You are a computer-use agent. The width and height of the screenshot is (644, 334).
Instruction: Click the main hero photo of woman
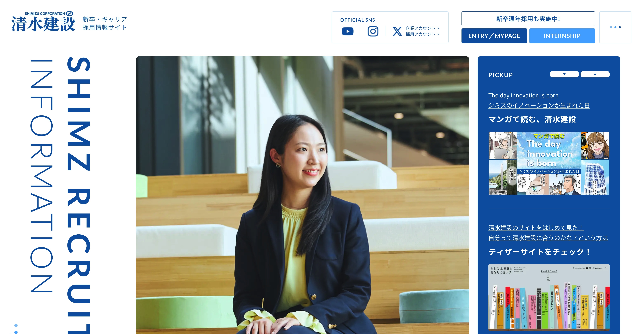click(x=302, y=195)
